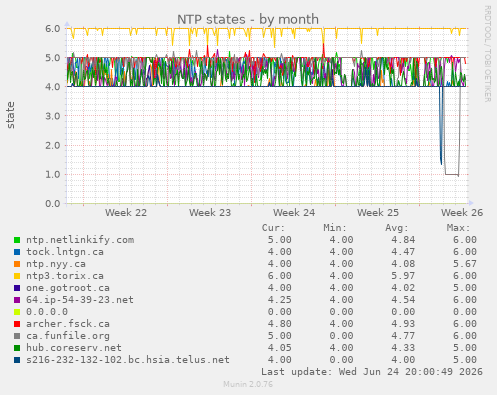Click the Min: column header

(x=335, y=228)
